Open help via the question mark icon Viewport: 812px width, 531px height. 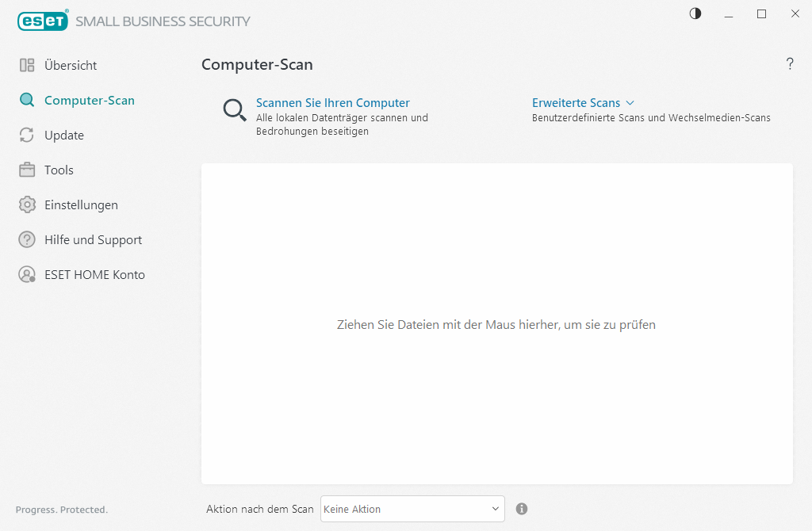[x=790, y=63]
